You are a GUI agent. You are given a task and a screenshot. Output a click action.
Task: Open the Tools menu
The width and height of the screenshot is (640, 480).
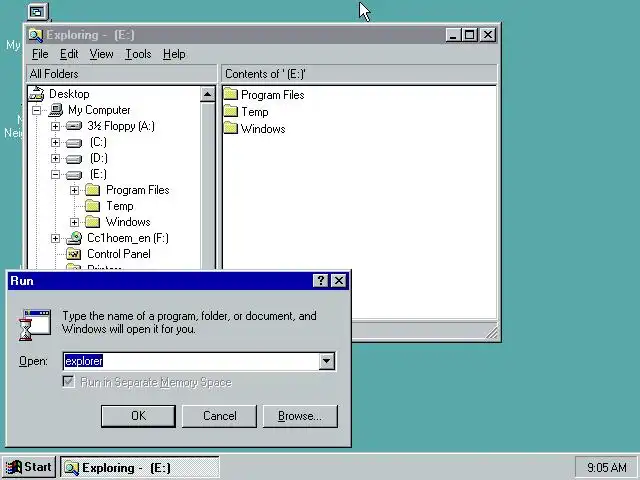pyautogui.click(x=138, y=54)
